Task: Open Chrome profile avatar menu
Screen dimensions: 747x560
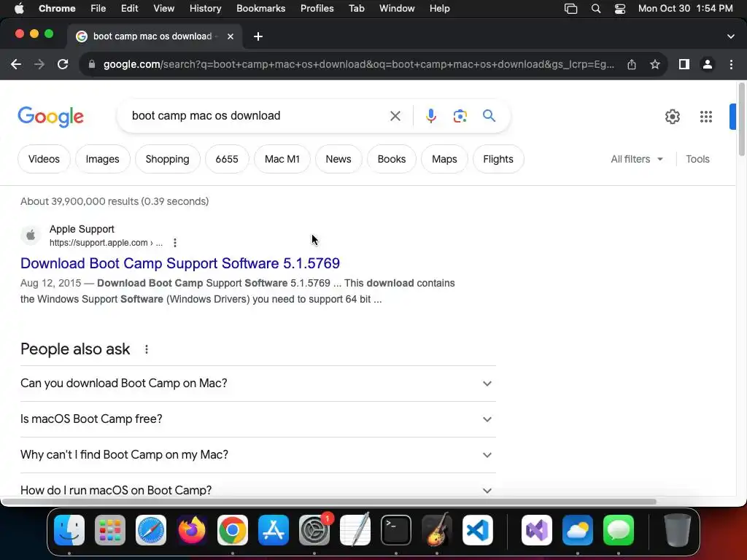Action: tap(708, 64)
